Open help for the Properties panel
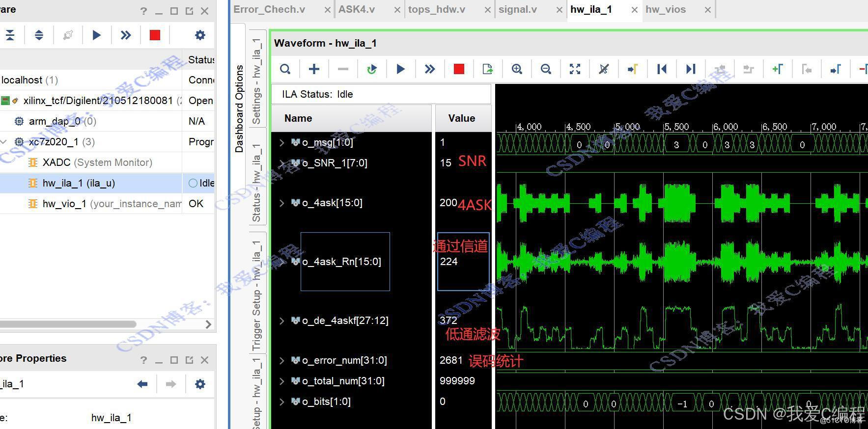This screenshot has width=868, height=429. click(x=143, y=360)
